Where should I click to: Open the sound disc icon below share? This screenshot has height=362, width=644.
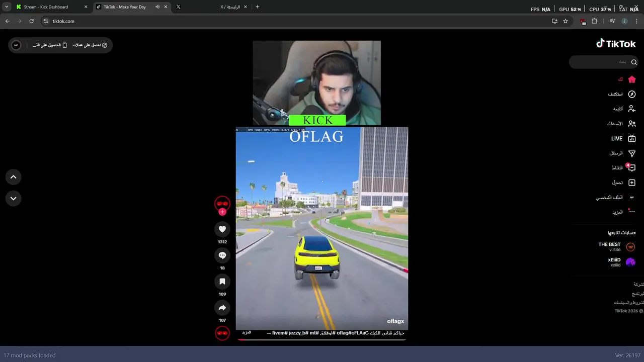(x=222, y=333)
